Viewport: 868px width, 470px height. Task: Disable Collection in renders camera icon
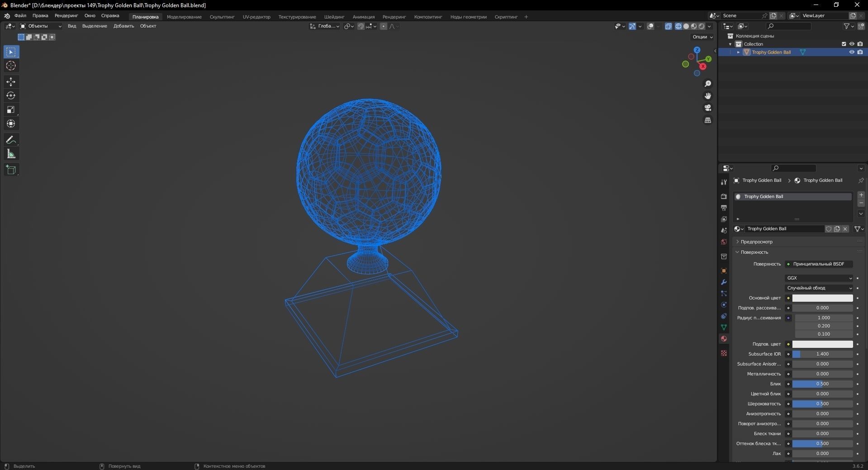(860, 44)
